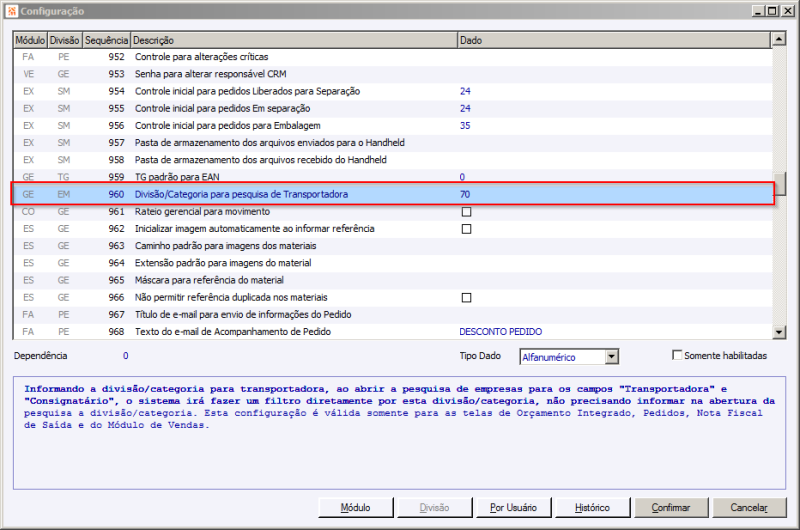This screenshot has width=800, height=530.
Task: Select row TG padrão para EAN
Action: [392, 177]
